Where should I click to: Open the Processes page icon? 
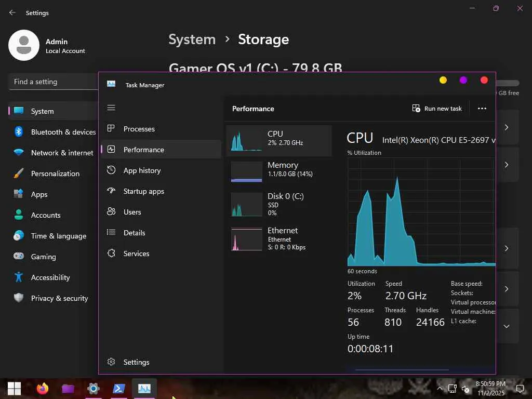pyautogui.click(x=111, y=129)
